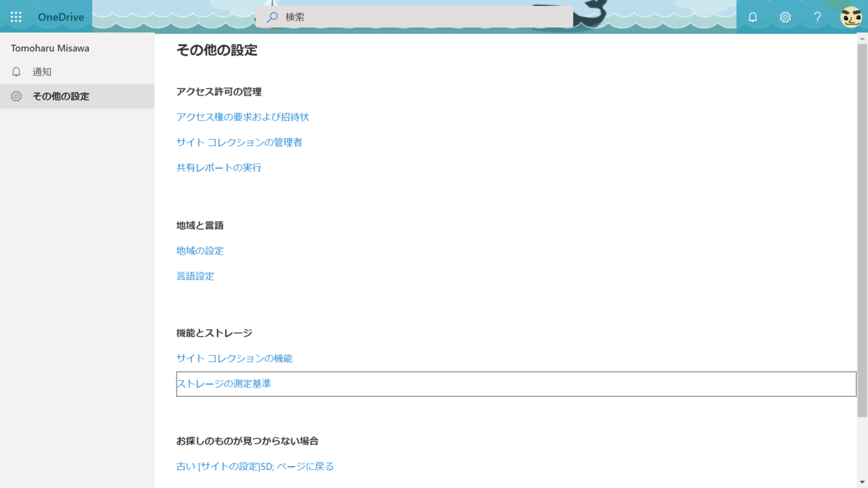This screenshot has width=868, height=488.
Task: Open サイト コレクションの機能
Action: pos(234,359)
